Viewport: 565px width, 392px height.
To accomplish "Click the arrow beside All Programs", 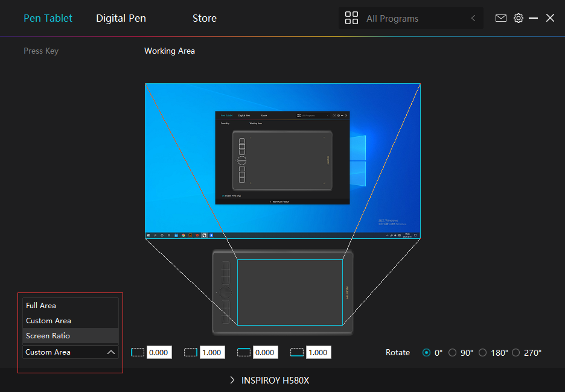I will (473, 18).
